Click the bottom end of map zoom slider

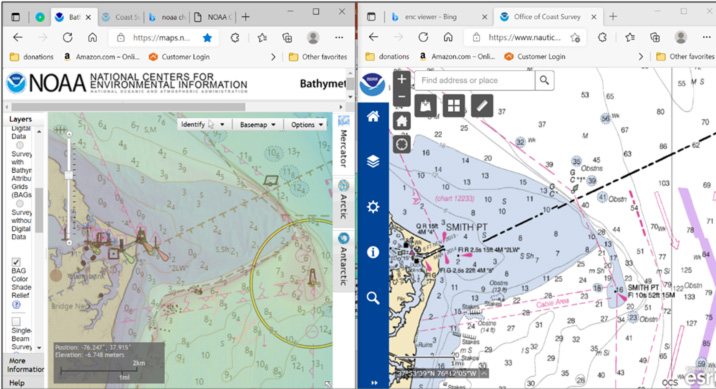69,243
